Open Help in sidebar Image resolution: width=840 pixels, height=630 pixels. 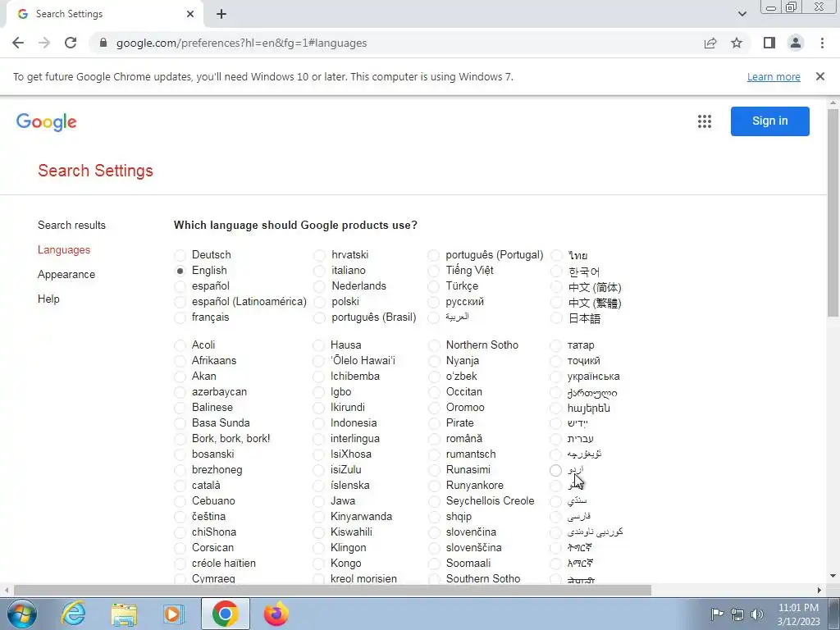point(48,299)
